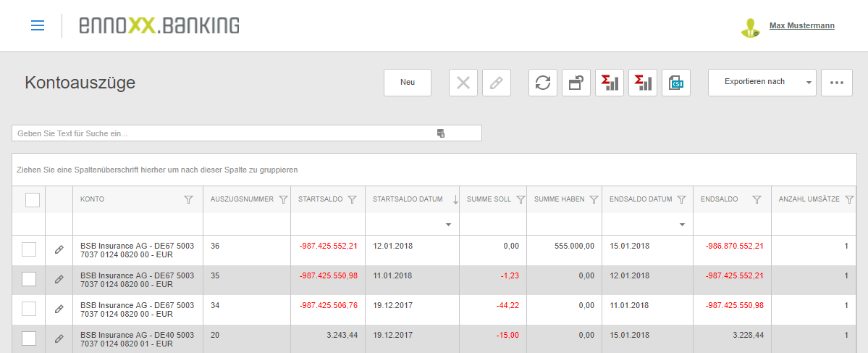Open the Startsaldo Datum filter dropdown arrow
The image size is (868, 353).
coord(448,225)
